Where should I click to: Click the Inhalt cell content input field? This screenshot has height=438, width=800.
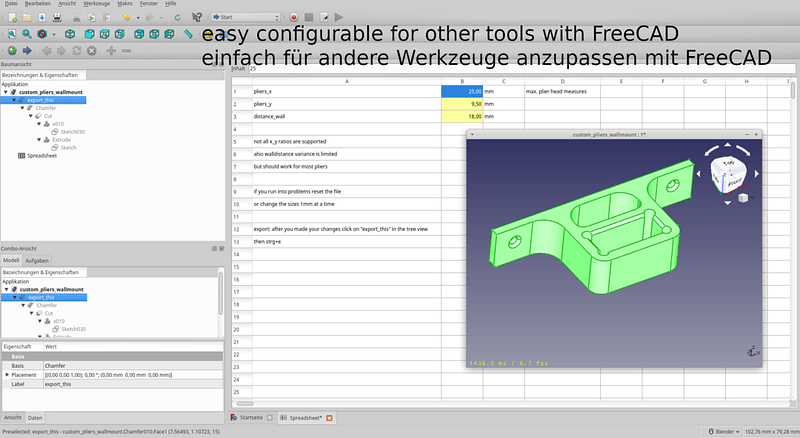pyautogui.click(x=521, y=68)
